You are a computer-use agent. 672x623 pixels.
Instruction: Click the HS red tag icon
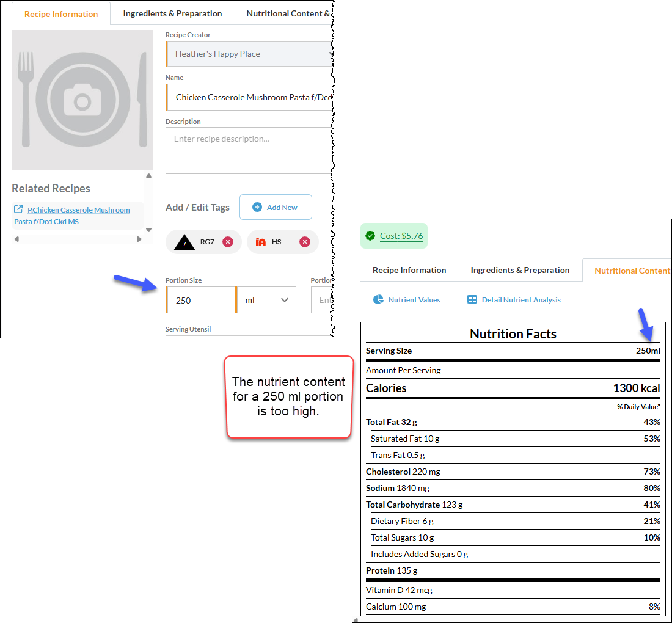pos(261,242)
